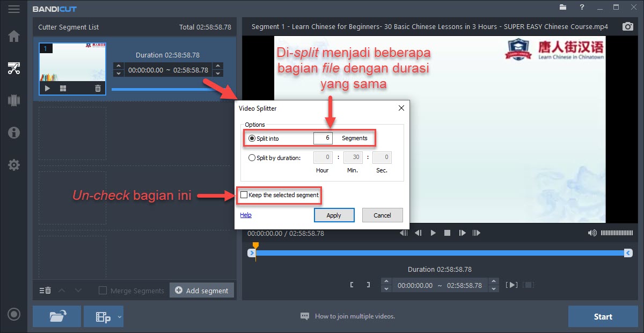Screen dimensions: 644x333
Task: Open the help question mark icon
Action: click(582, 8)
